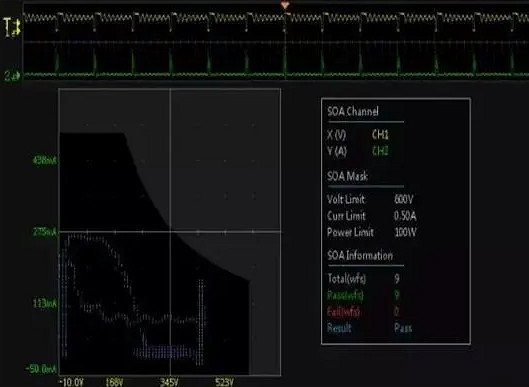Click the Result Pass status
The width and height of the screenshot is (529, 387).
403,328
